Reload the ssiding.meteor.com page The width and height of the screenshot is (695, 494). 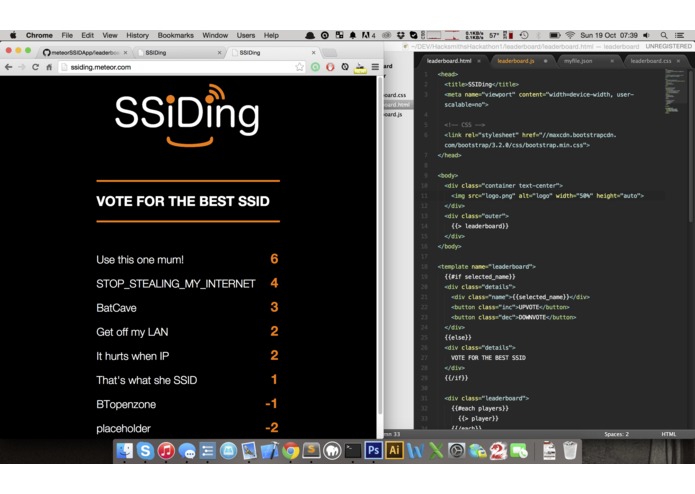pyautogui.click(x=35, y=67)
